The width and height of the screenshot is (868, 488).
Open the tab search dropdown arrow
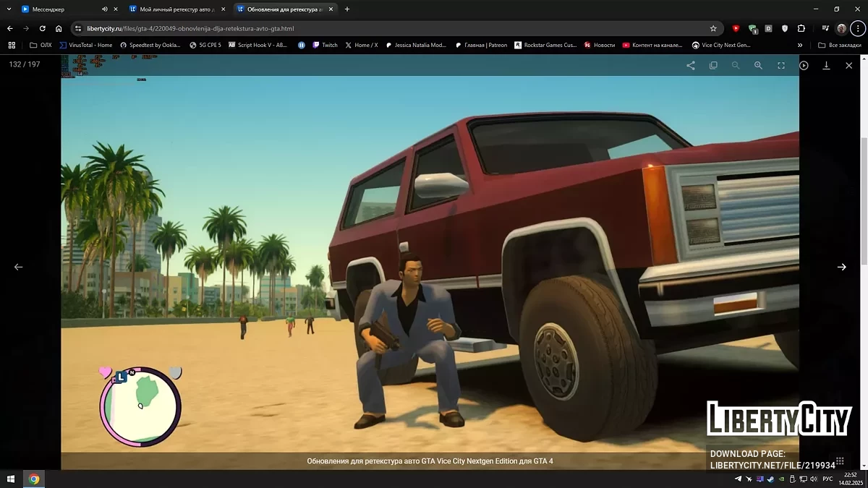tap(8, 9)
